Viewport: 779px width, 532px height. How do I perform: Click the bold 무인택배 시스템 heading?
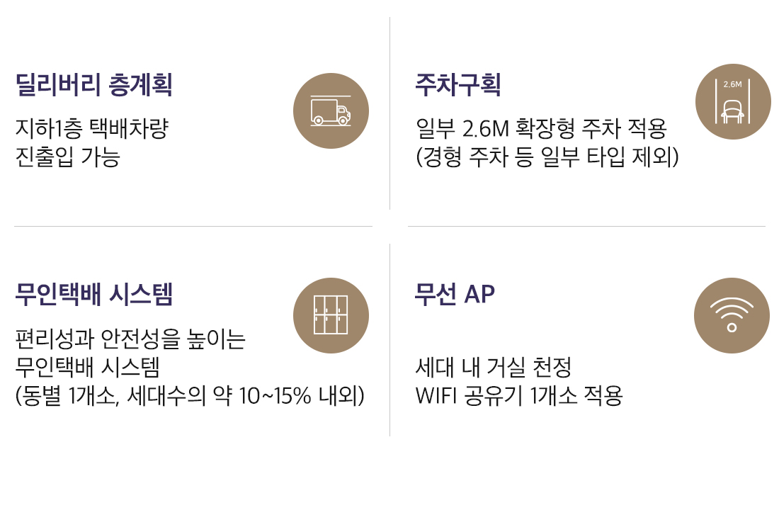pos(93,293)
